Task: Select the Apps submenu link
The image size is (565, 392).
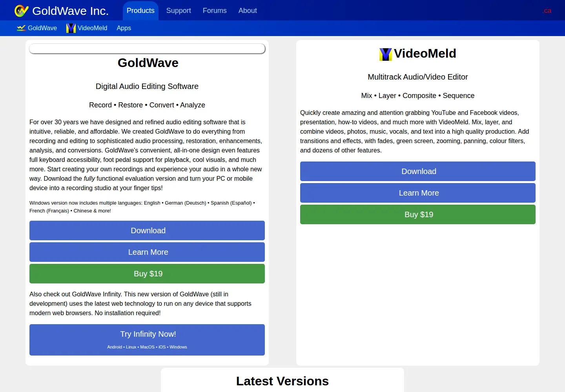Action: pos(124,28)
